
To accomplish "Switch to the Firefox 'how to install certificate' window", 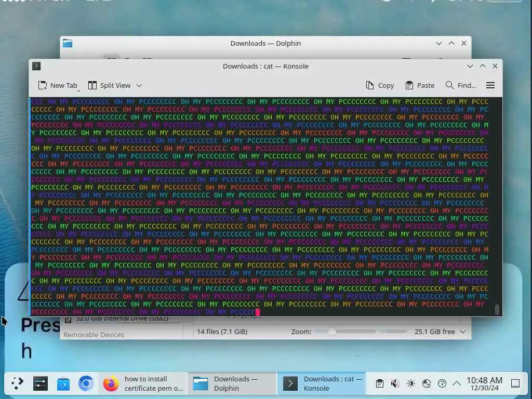I will (143, 383).
